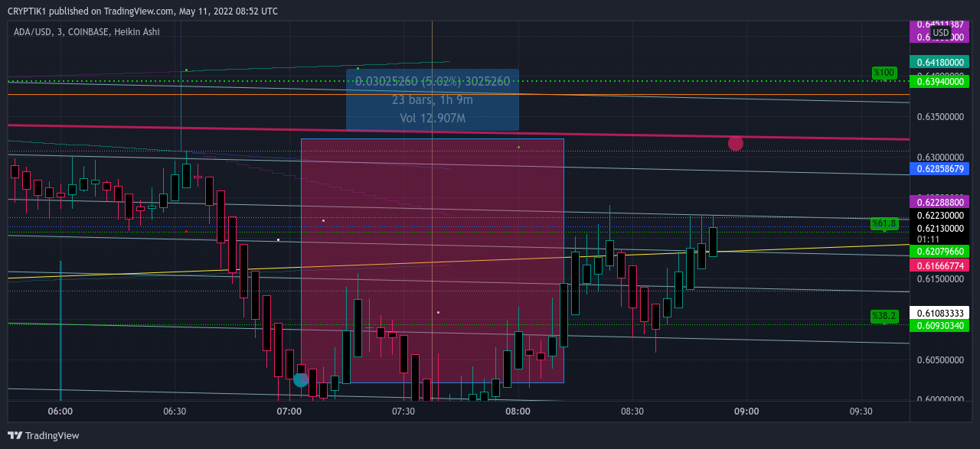The image size is (980, 449).
Task: Click the 07:30 time axis label
Action: click(x=403, y=411)
